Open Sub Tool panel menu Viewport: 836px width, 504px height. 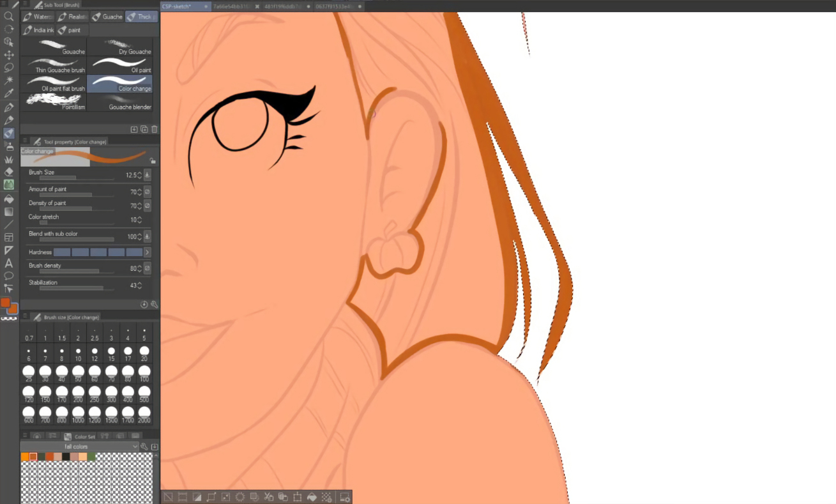pos(25,5)
